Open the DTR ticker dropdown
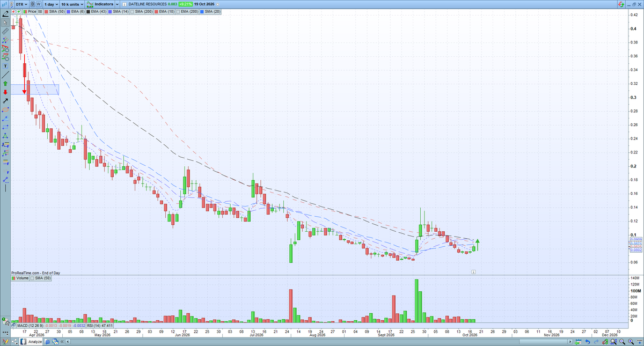This screenshot has width=644, height=346. 21,4
